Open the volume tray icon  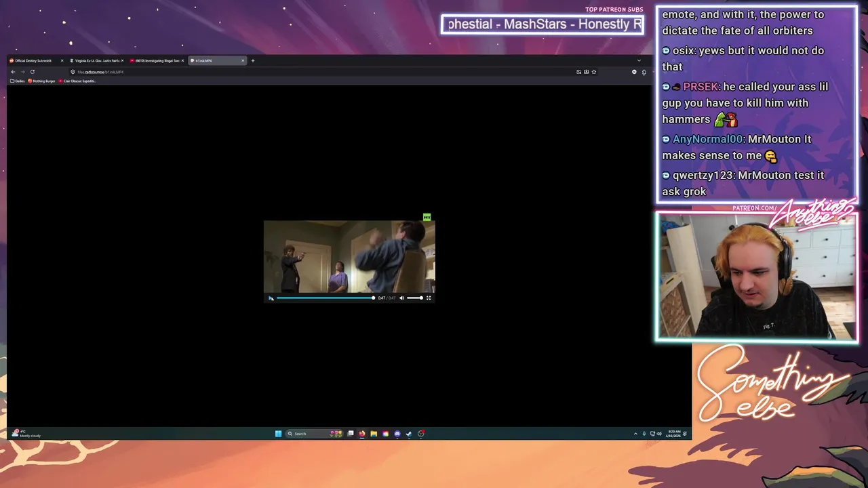659,434
